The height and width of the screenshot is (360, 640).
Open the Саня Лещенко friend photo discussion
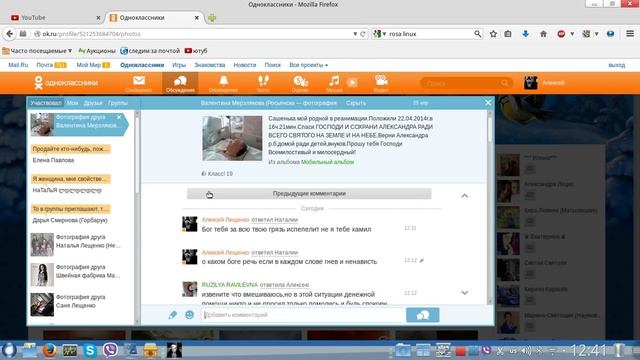tap(76, 304)
